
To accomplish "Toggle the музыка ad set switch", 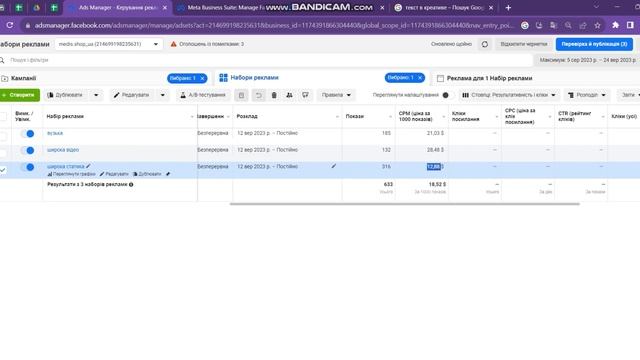I will tap(28, 133).
